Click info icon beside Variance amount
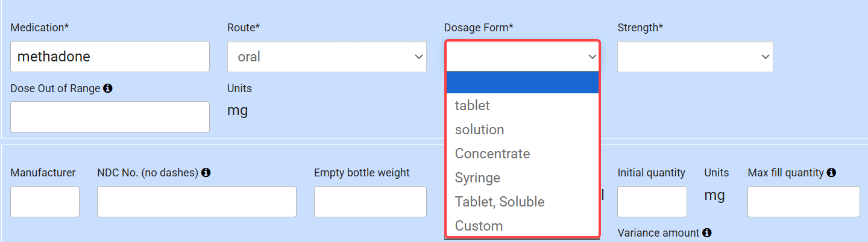Screen dimensions: 868x242 coord(706,232)
